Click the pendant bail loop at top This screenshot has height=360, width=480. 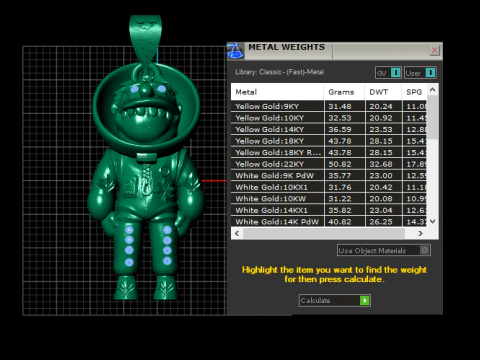pos(145,40)
